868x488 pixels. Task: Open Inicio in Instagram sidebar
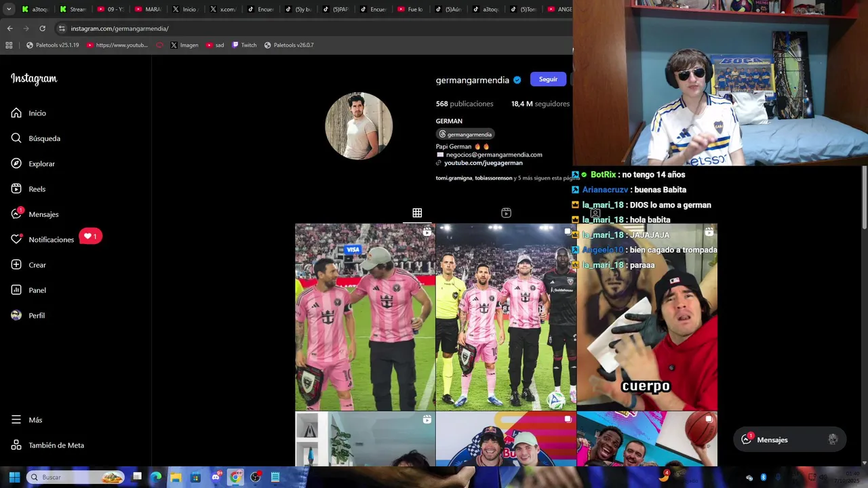(28, 113)
